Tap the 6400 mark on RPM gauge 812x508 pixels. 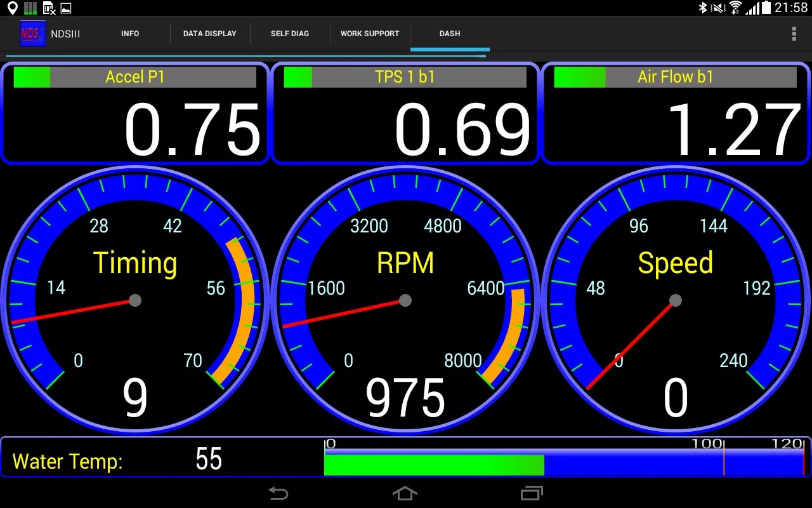click(x=486, y=288)
